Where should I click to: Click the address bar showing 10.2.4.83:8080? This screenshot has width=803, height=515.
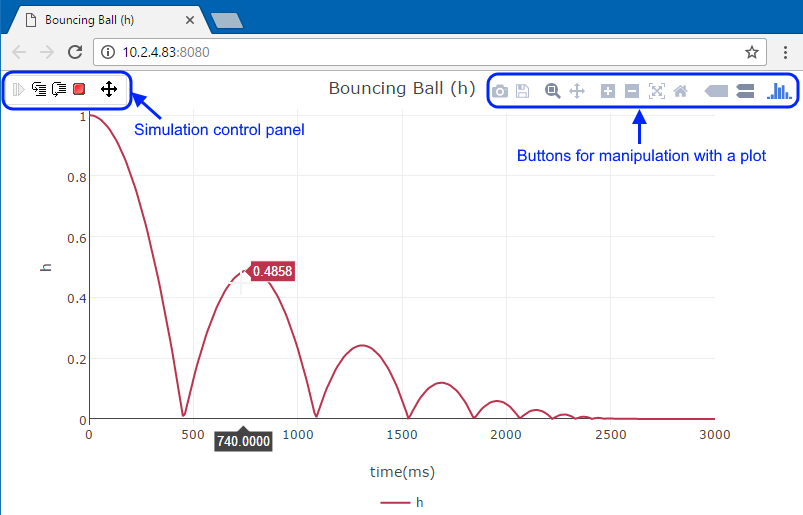point(429,52)
